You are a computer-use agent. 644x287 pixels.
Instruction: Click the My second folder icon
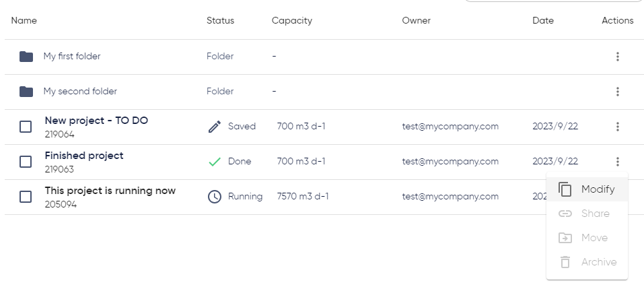[x=26, y=92]
